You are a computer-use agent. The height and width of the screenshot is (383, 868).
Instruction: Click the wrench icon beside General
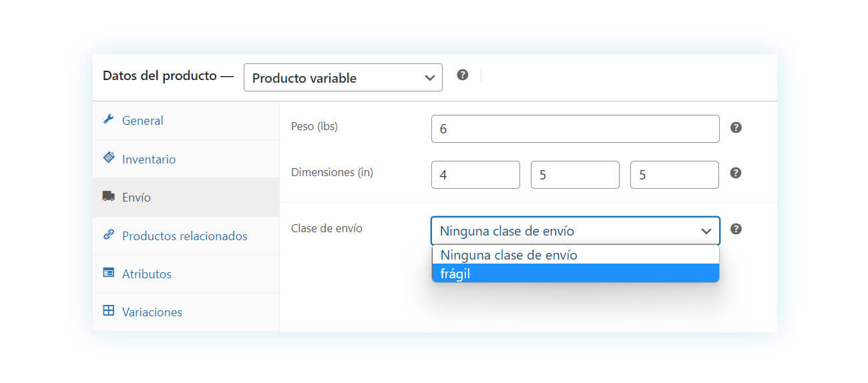(108, 119)
